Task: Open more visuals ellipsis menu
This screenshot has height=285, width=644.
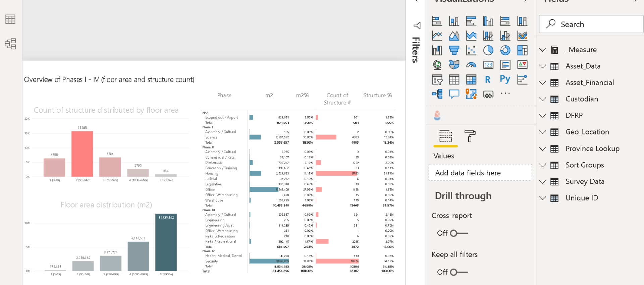Action: coord(505,94)
